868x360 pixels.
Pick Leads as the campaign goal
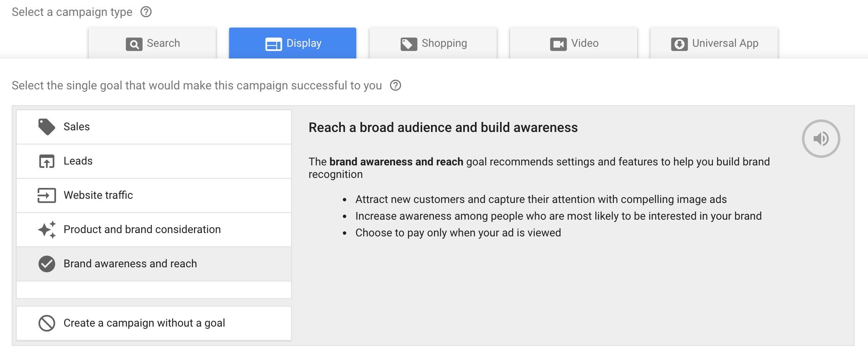pos(154,161)
